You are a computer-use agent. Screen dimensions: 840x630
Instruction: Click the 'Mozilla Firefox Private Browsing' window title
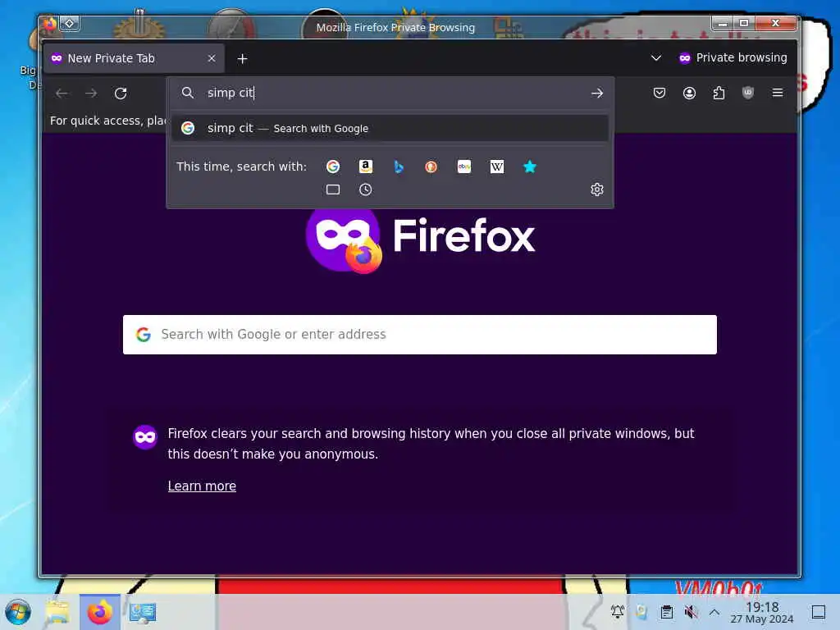tap(395, 27)
